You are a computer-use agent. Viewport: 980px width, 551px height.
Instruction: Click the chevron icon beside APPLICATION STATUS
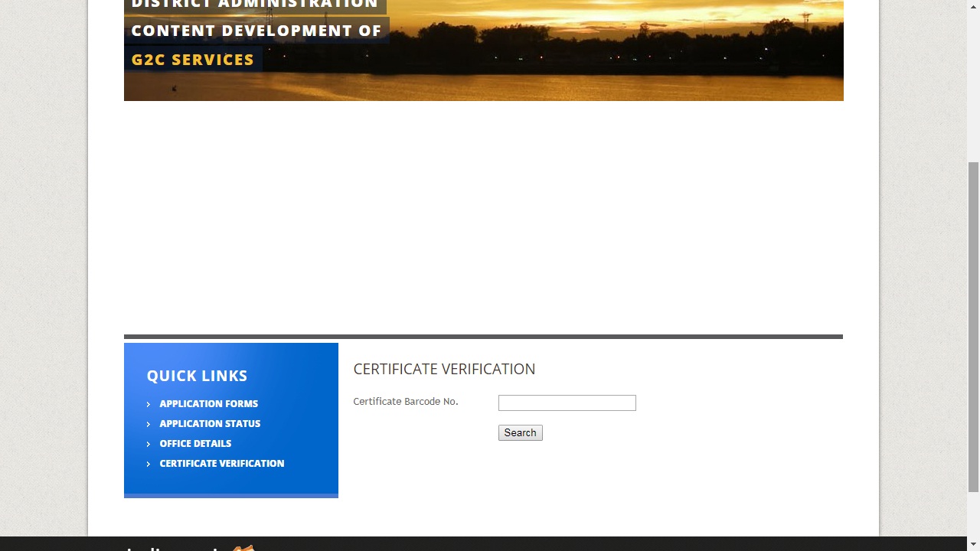click(148, 424)
